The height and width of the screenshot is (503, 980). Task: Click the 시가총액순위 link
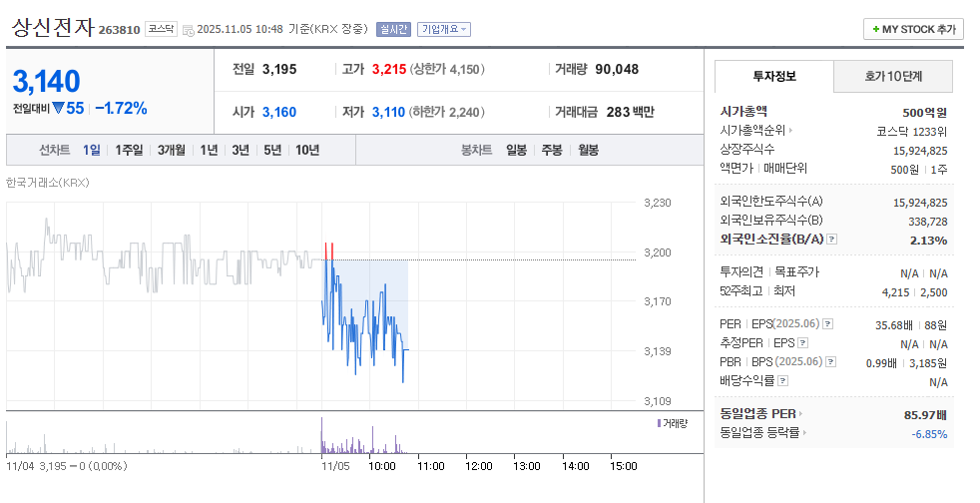[752, 131]
